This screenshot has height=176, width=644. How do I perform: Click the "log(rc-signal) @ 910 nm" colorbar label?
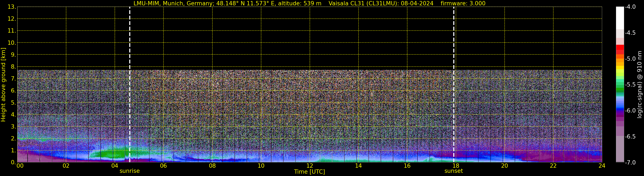tap(639, 85)
